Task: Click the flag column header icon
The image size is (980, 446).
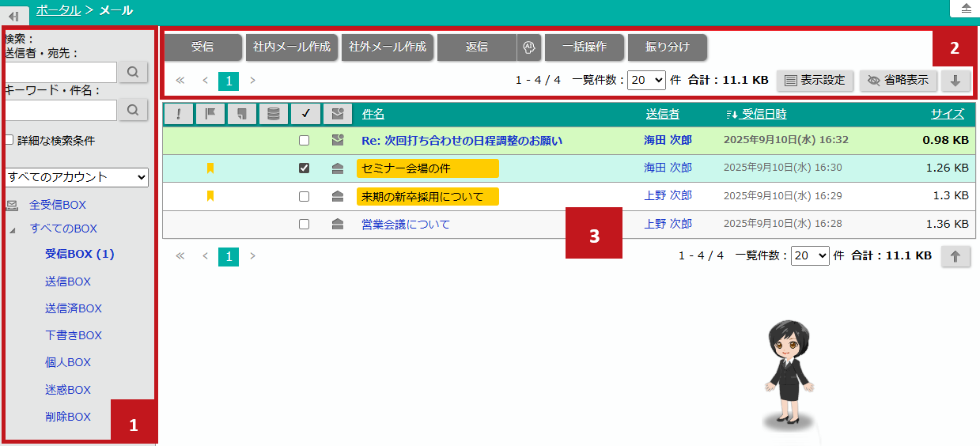Action: pos(210,114)
